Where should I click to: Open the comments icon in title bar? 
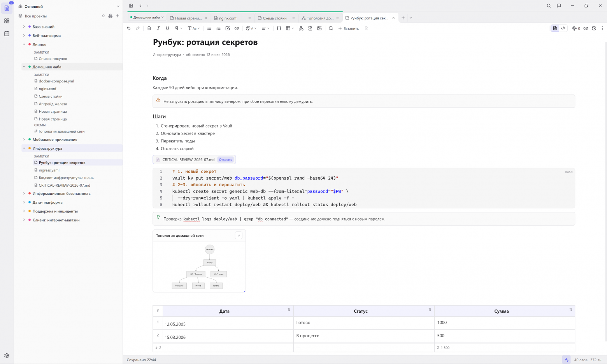pos(559,6)
